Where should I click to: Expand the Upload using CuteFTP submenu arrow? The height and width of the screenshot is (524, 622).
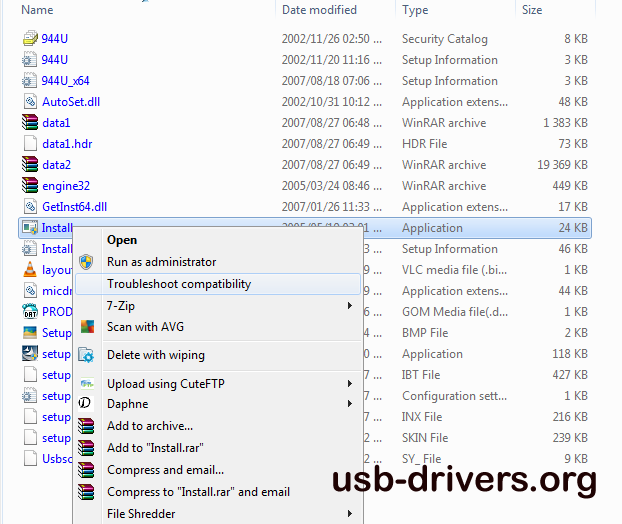pos(349,384)
